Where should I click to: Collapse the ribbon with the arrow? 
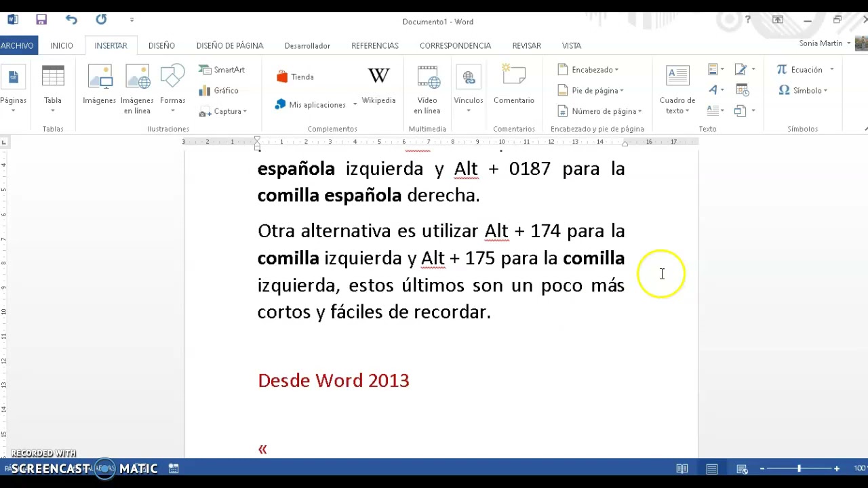click(865, 129)
